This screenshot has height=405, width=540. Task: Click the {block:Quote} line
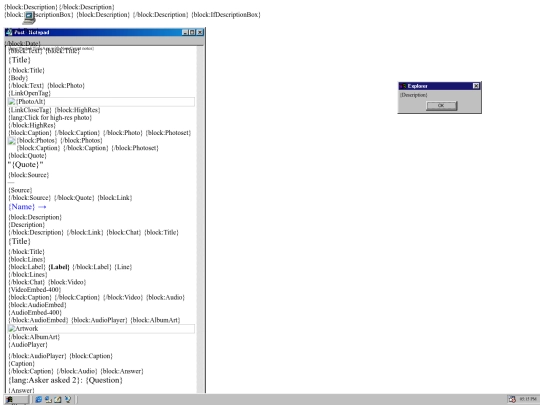click(x=27, y=155)
